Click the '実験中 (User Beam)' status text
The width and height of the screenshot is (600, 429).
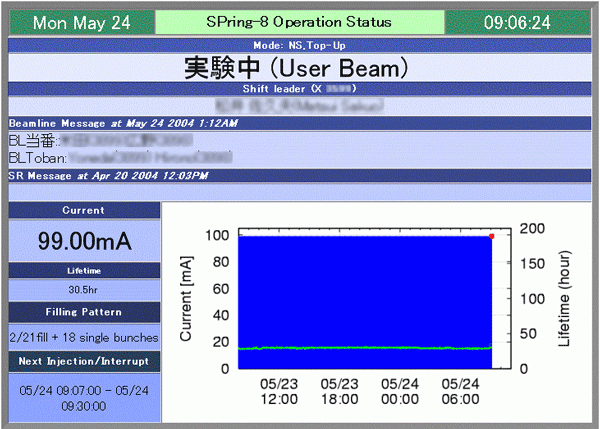297,68
